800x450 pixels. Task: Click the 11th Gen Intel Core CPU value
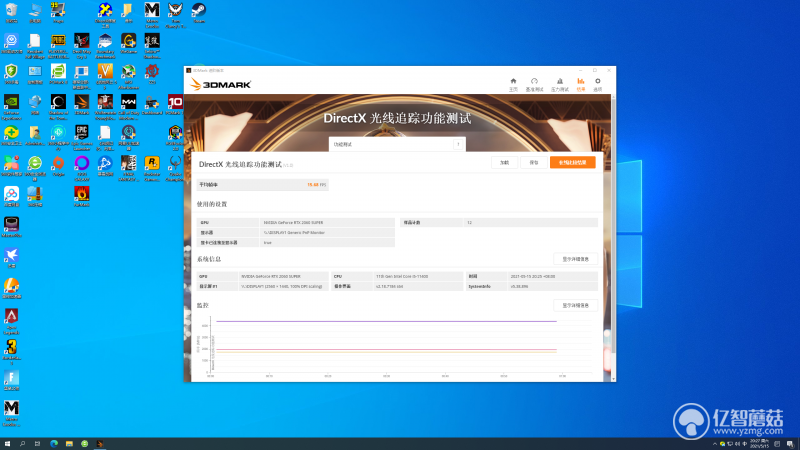coord(402,277)
